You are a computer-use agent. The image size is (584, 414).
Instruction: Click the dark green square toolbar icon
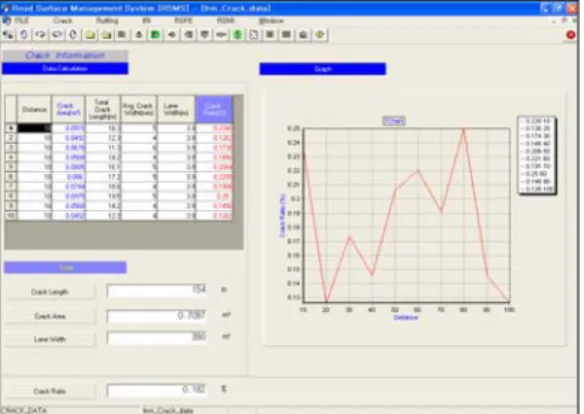(155, 35)
